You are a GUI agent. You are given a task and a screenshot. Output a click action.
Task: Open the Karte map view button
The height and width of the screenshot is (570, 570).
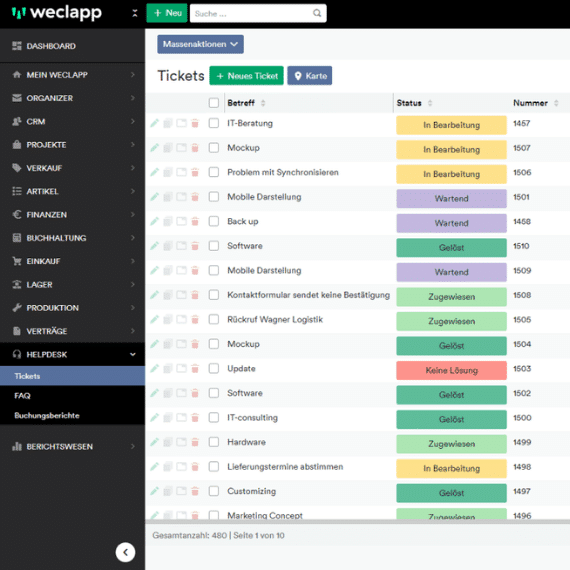(310, 76)
